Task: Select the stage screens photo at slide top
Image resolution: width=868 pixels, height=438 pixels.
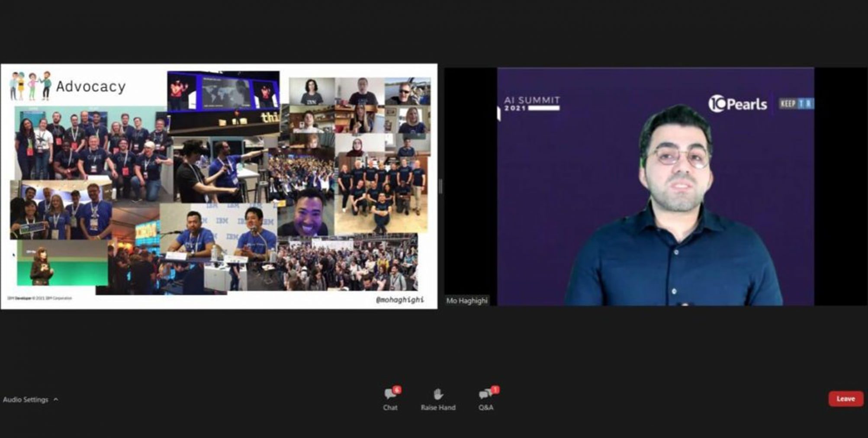Action: (223, 92)
